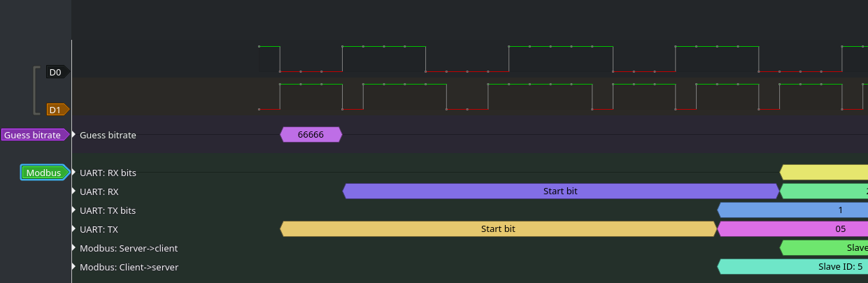Expand the UART: RX bits row

pos(74,173)
